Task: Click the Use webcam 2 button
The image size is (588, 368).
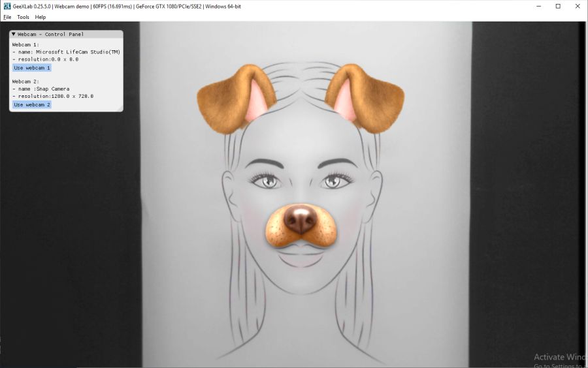Action: (x=32, y=105)
